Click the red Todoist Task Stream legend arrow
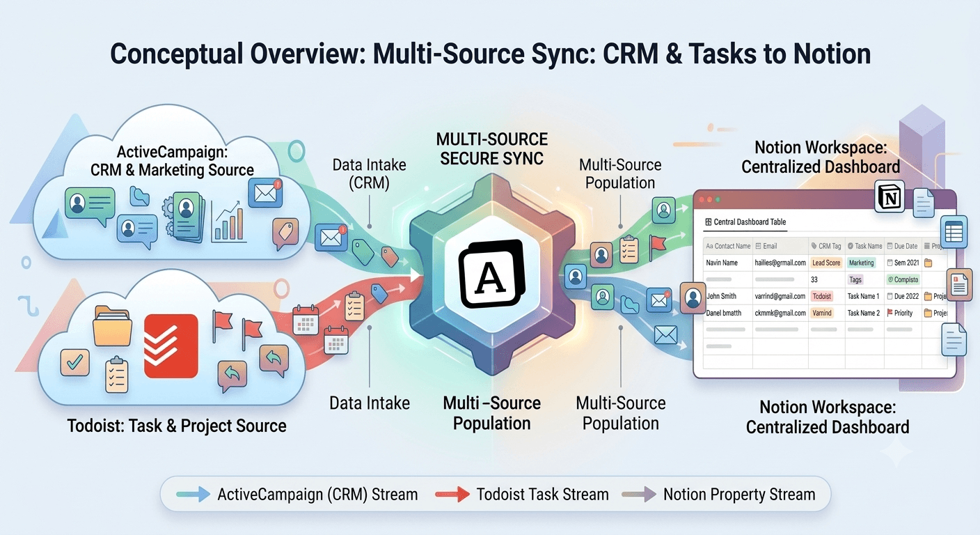The image size is (980, 535). click(x=452, y=495)
